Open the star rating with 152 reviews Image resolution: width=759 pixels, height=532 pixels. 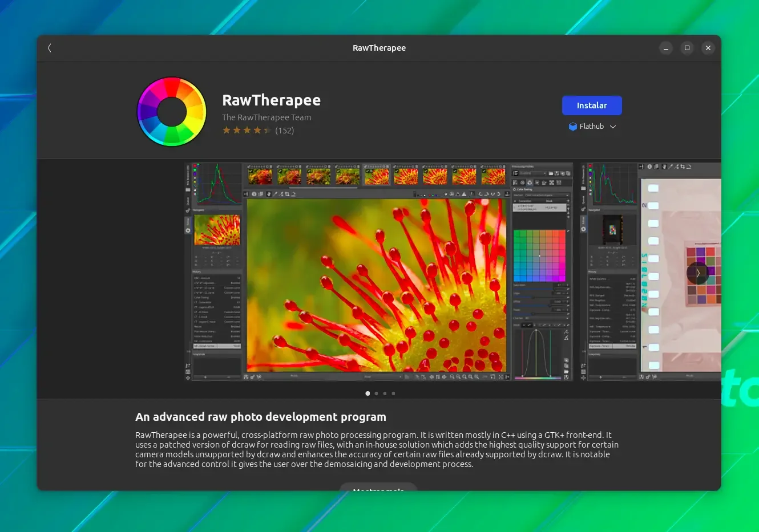pos(258,131)
